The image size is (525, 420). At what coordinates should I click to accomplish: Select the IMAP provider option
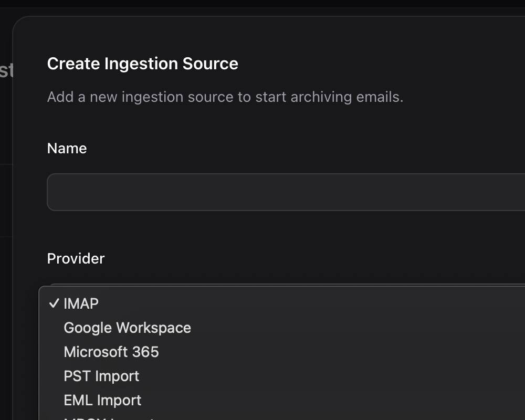point(81,303)
